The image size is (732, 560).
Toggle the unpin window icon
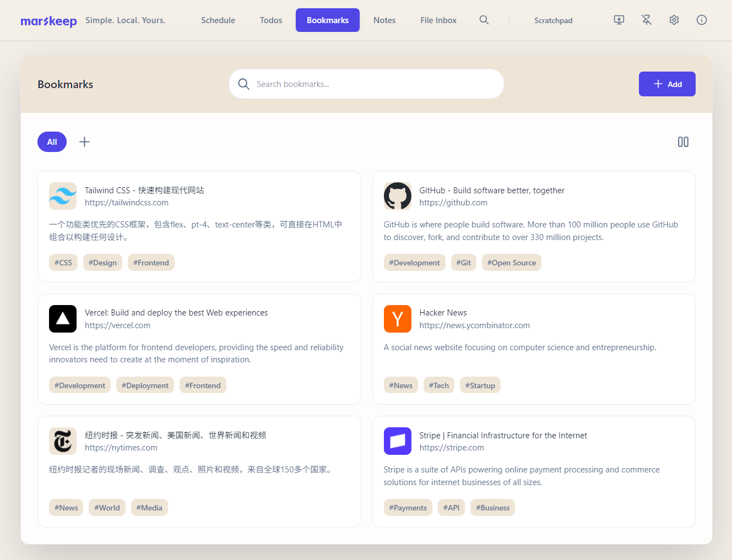(x=647, y=20)
